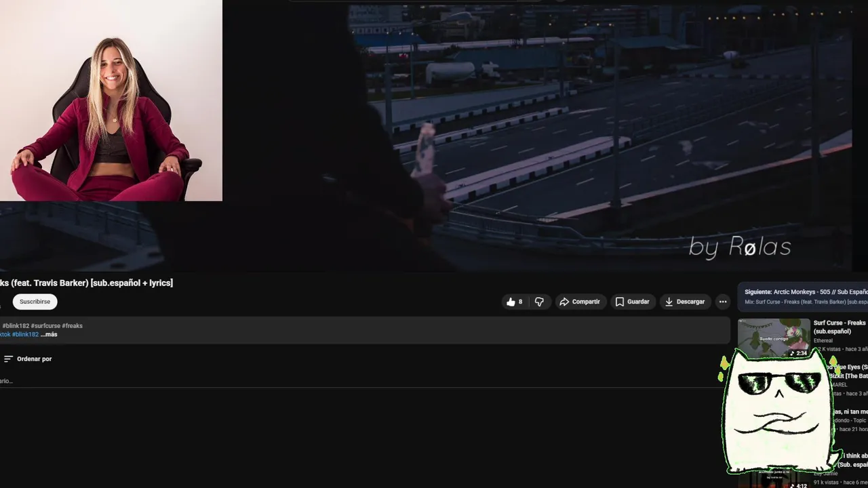Open blue #blink182 link in description
The width and height of the screenshot is (868, 488).
coord(26,334)
